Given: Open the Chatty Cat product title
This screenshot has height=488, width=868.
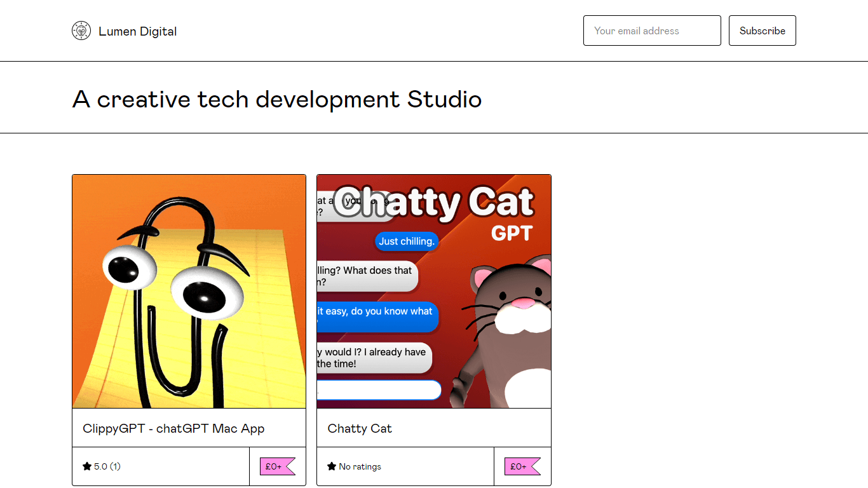Looking at the screenshot, I should [360, 428].
